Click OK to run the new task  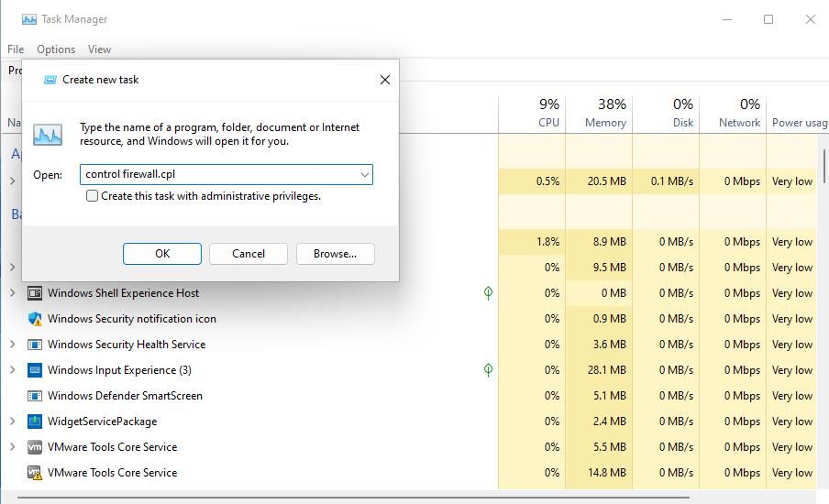(x=162, y=254)
